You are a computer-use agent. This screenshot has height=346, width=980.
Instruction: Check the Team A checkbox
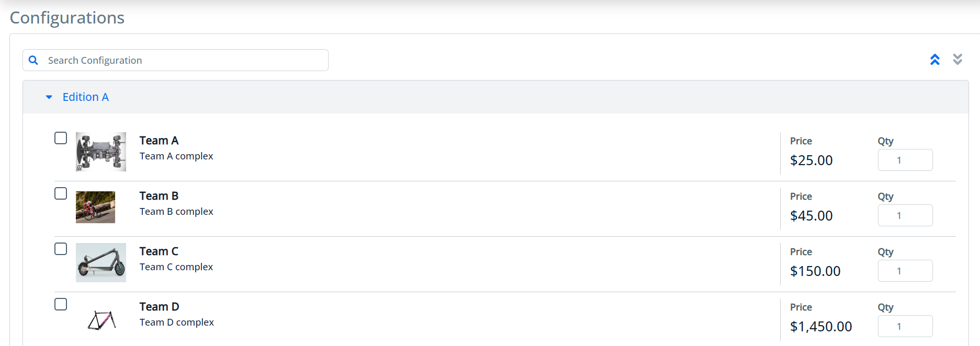pos(61,138)
